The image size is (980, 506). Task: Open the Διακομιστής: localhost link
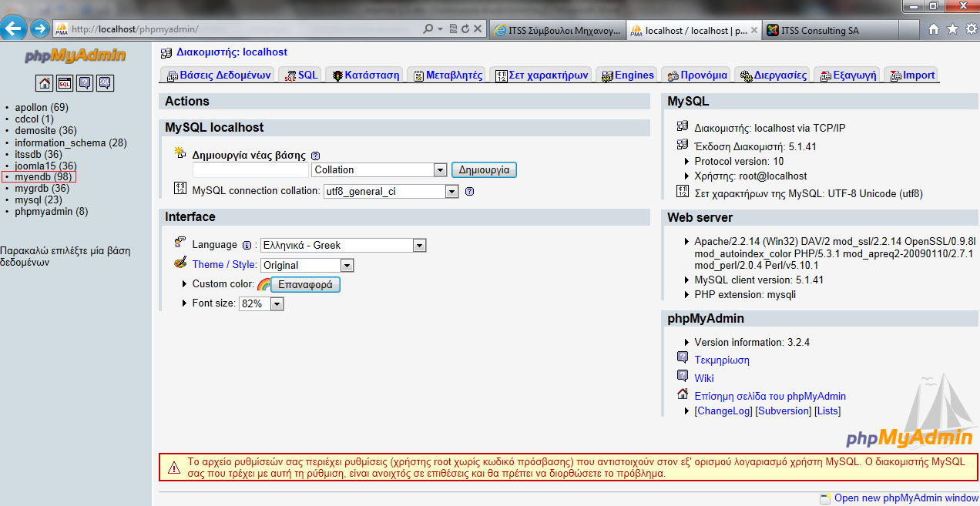point(232,52)
